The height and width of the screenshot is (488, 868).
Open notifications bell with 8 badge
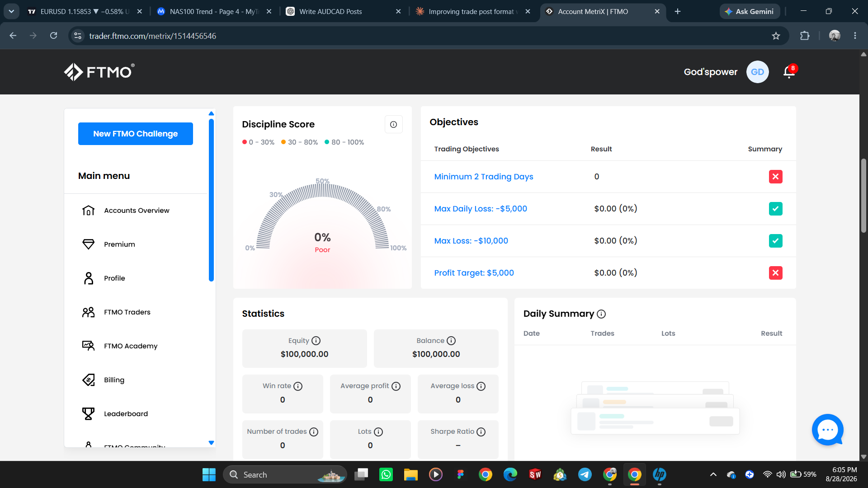tap(790, 71)
